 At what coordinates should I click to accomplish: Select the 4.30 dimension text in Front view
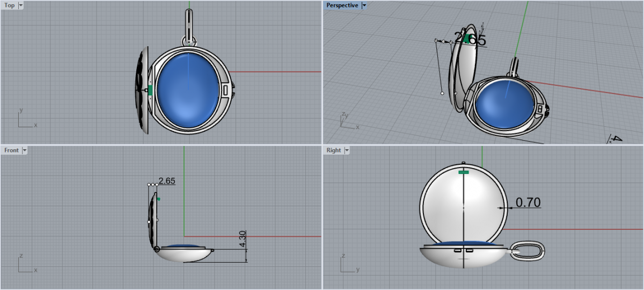(242, 240)
